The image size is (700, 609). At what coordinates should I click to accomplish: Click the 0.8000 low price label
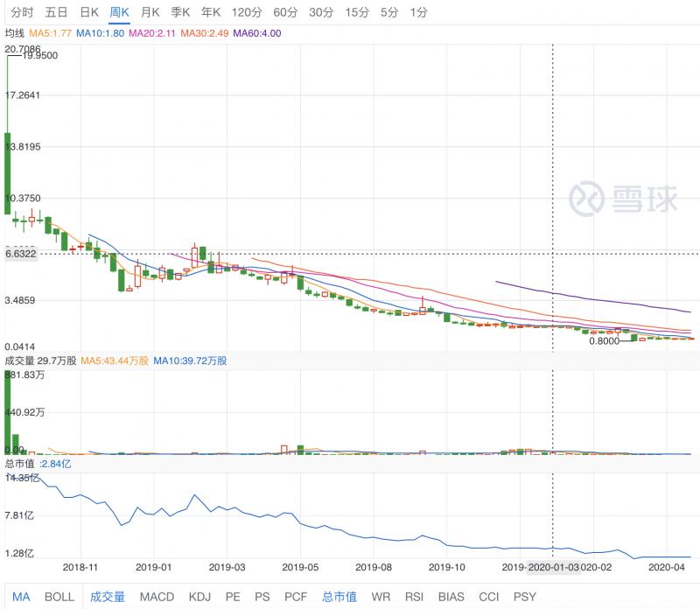coord(605,341)
